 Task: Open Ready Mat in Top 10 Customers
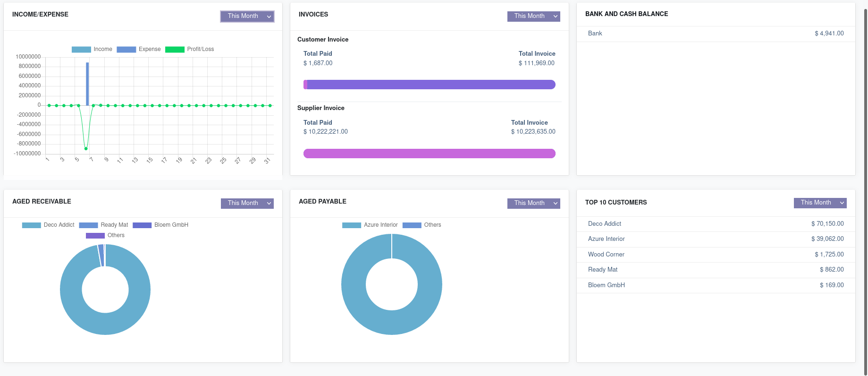click(x=603, y=270)
